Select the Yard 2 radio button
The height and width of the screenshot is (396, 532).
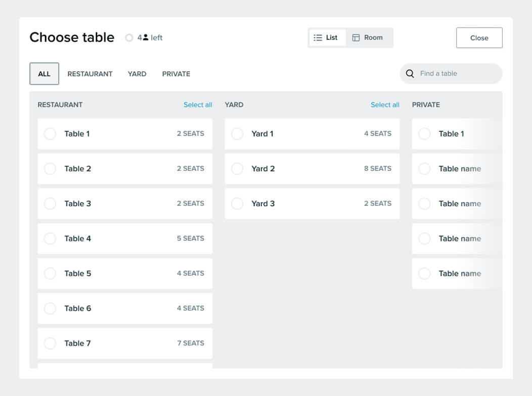coord(237,169)
